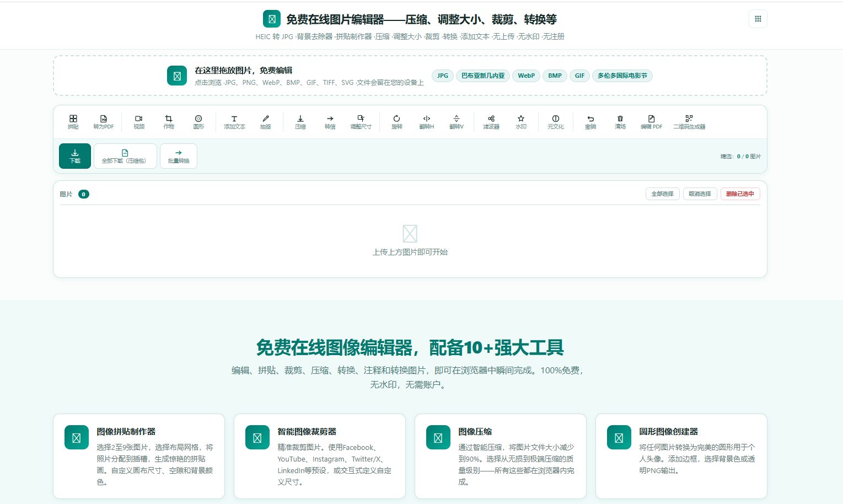Click the green 下载 download button
The image size is (843, 504).
click(75, 156)
